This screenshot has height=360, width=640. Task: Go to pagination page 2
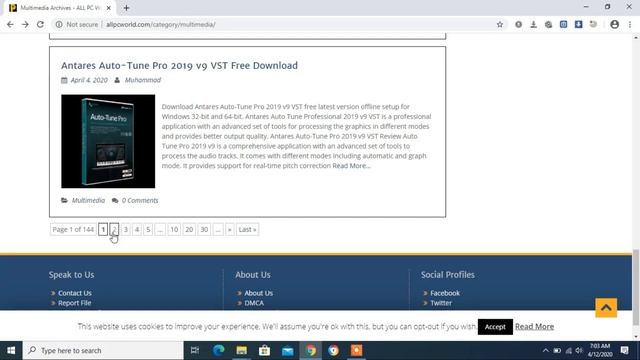(114, 229)
